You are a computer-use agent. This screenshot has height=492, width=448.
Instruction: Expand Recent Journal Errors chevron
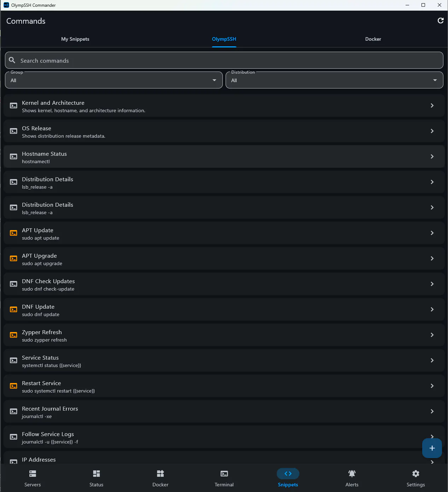(432, 411)
